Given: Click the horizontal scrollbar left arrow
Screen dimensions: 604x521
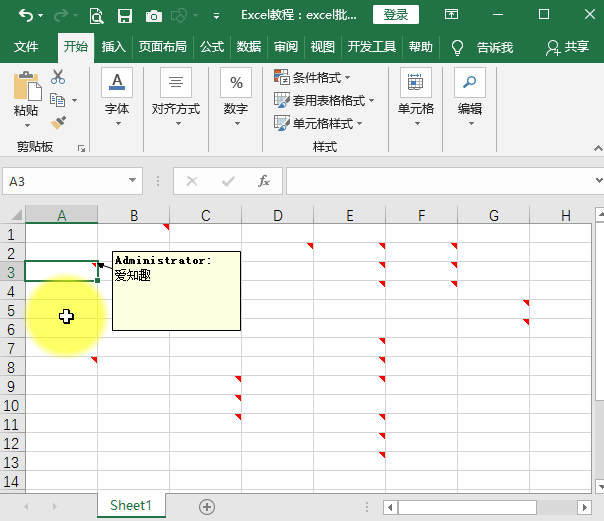Looking at the screenshot, I should point(390,507).
